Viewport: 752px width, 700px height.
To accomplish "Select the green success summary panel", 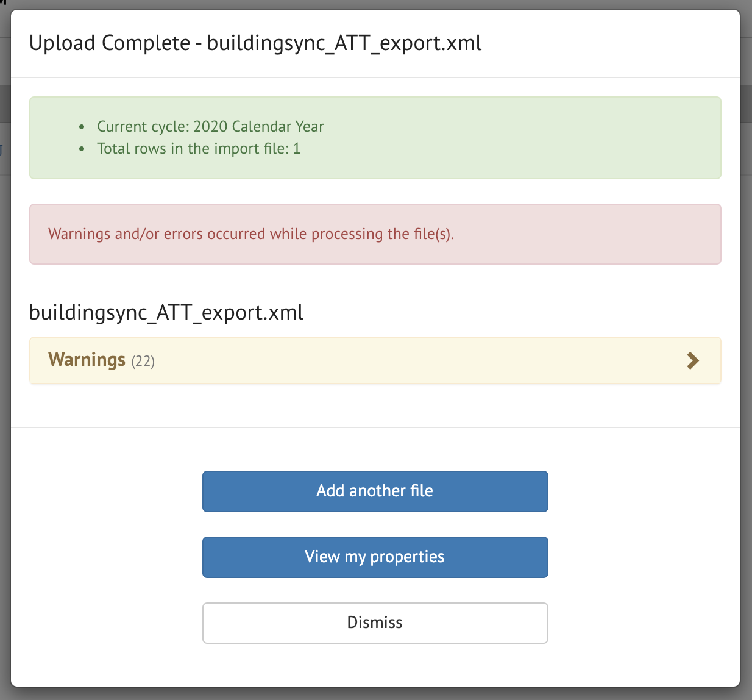I will (x=375, y=138).
